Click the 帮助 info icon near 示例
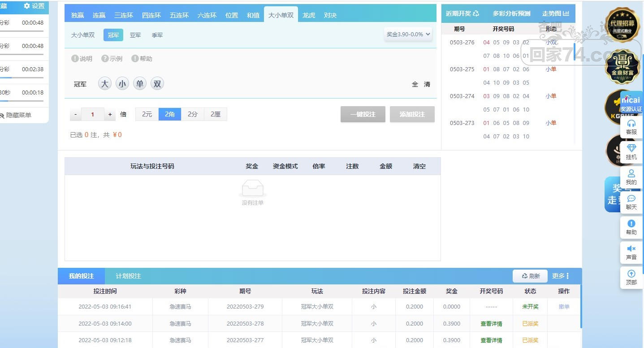 [x=135, y=58]
